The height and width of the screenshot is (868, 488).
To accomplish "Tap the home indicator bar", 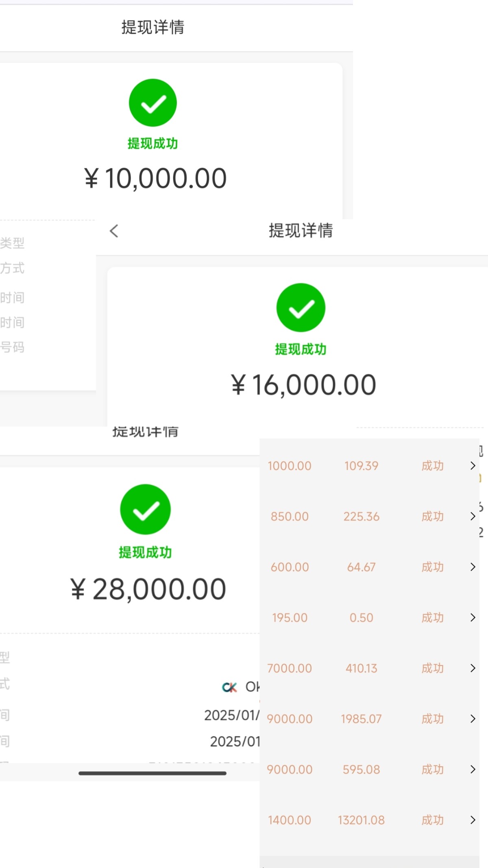I will [x=152, y=773].
